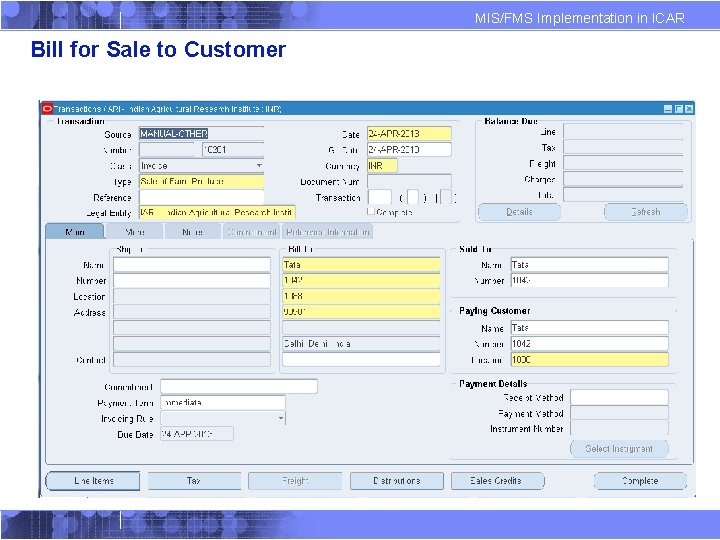Click the Type field Sale of Farm Produce
The height and width of the screenshot is (540, 720).
(201, 181)
